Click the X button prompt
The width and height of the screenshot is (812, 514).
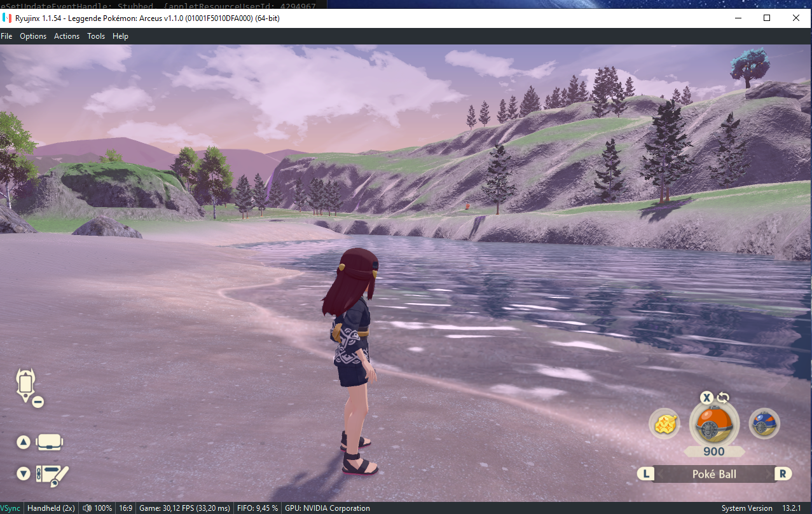pyautogui.click(x=706, y=398)
